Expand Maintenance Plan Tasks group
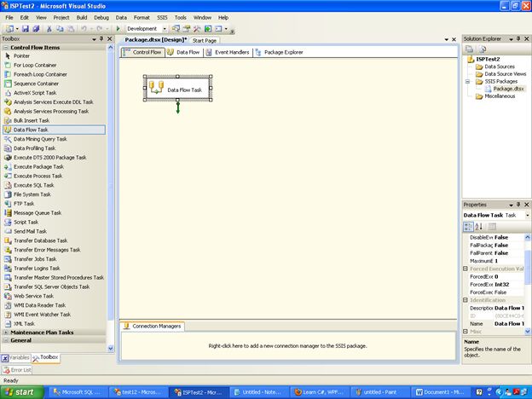Screen dimensions: 532x399 [6, 332]
